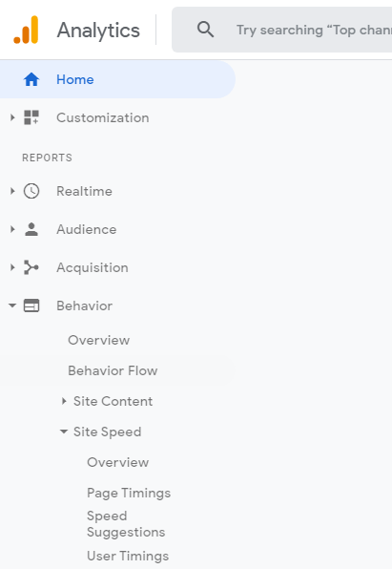Expand the Realtime reports arrow
The width and height of the screenshot is (392, 569).
(x=12, y=191)
